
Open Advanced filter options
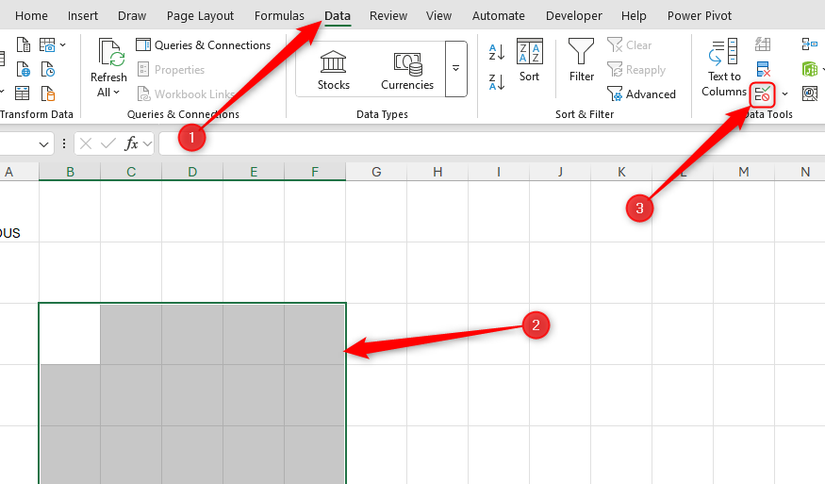(x=641, y=94)
